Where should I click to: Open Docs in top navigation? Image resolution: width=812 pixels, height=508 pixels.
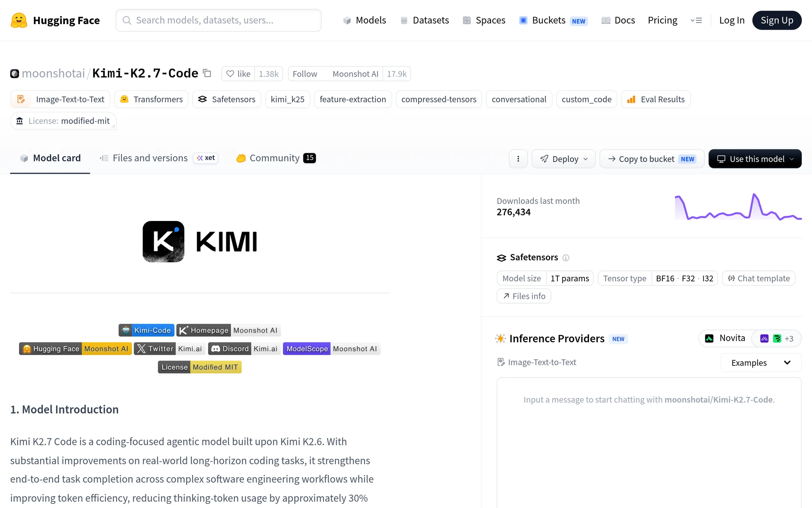(x=618, y=20)
